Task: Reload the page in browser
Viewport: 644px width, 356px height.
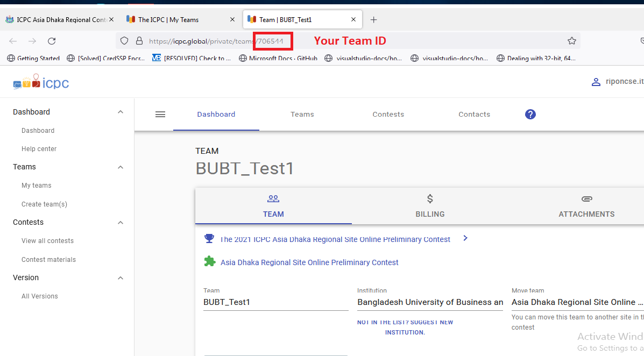Action: (x=52, y=41)
